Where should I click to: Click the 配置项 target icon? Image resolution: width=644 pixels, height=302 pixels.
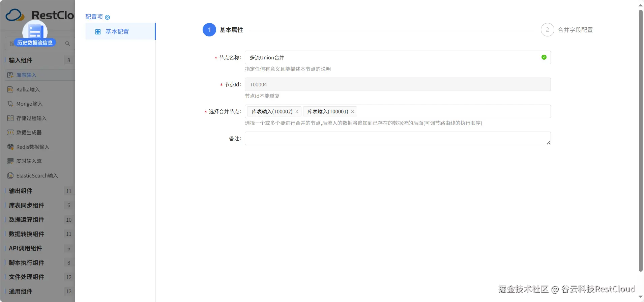(108, 17)
